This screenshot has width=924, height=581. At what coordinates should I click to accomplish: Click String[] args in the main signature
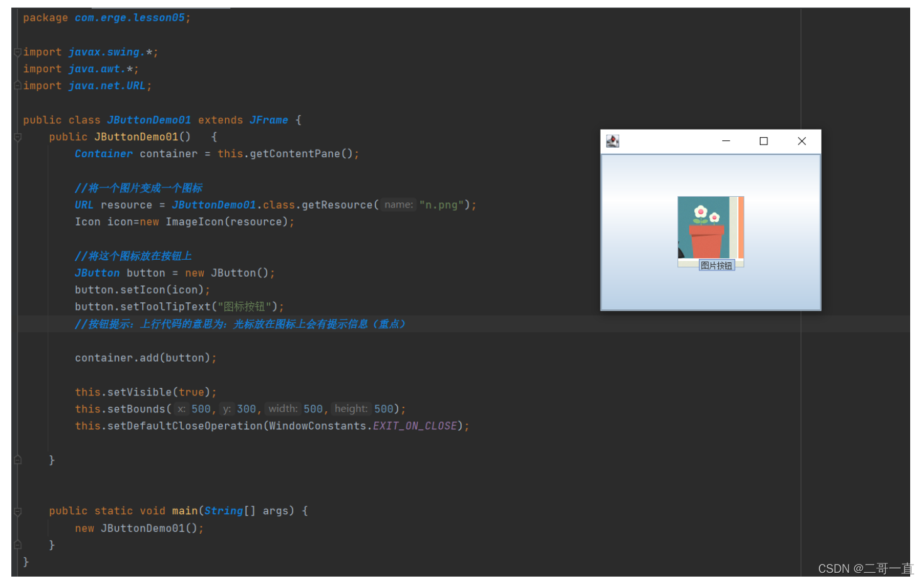[x=246, y=511]
